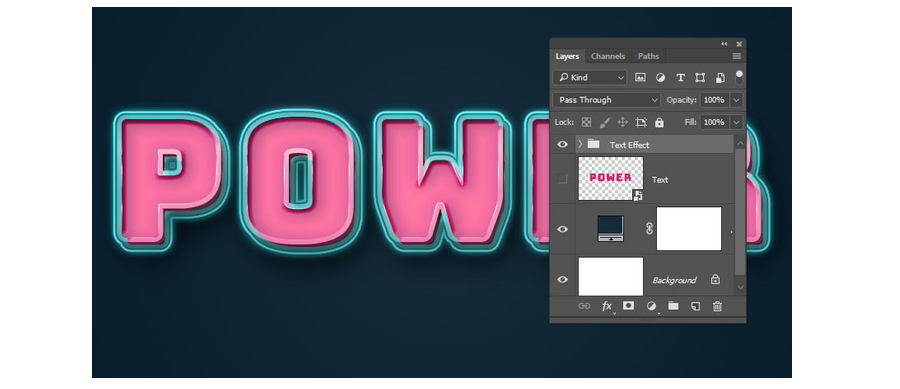Click the smart object badge on Text thumbnail
The height and width of the screenshot is (389, 900).
coord(638,196)
